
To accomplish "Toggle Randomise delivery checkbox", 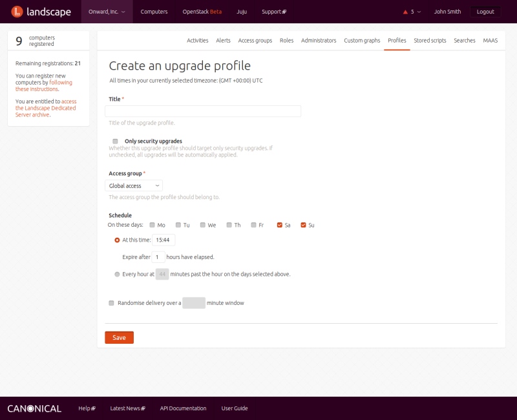I will pyautogui.click(x=112, y=302).
